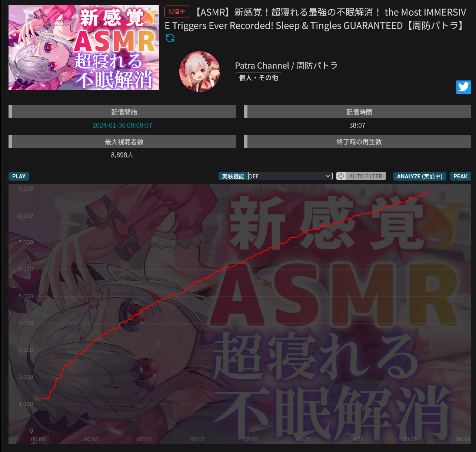Click the 4,000 label on the chart axis
This screenshot has width=476, height=452.
[x=26, y=323]
